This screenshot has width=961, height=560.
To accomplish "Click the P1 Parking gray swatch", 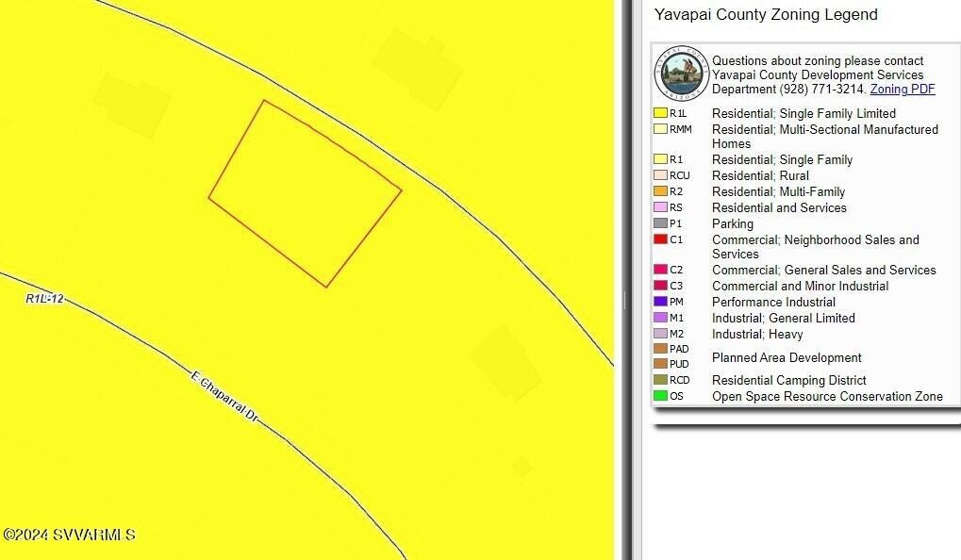I will (660, 223).
